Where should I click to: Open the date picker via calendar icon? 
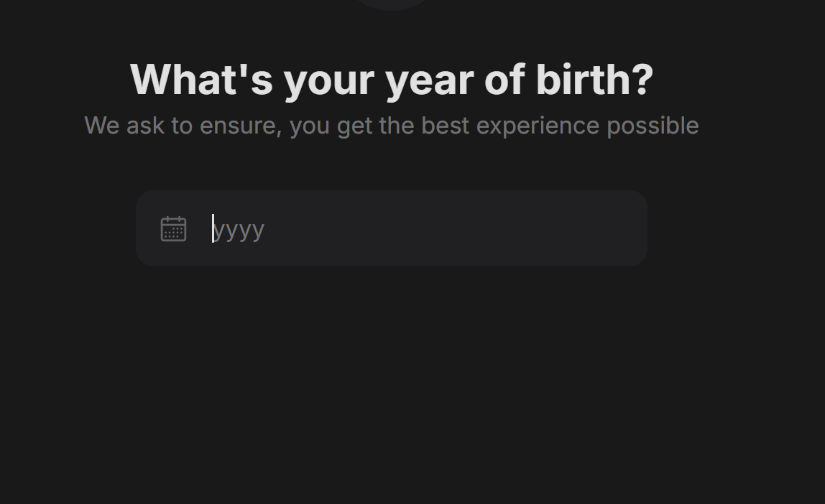(x=173, y=228)
